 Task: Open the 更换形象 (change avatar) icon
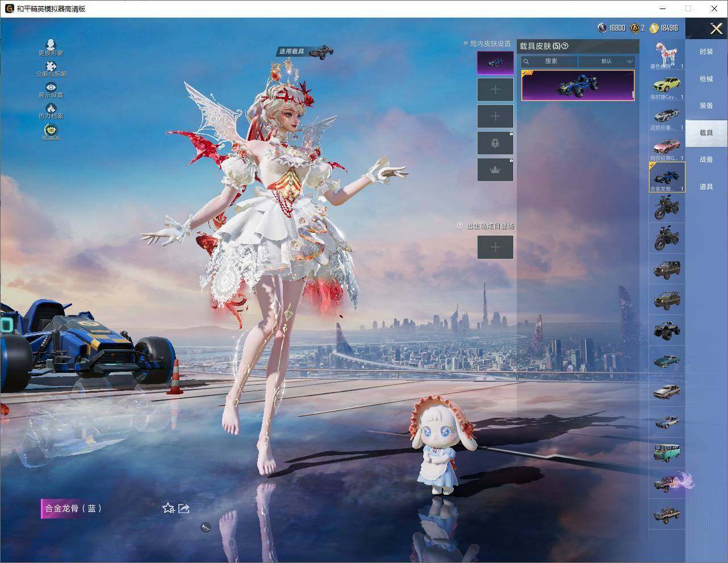[51, 44]
